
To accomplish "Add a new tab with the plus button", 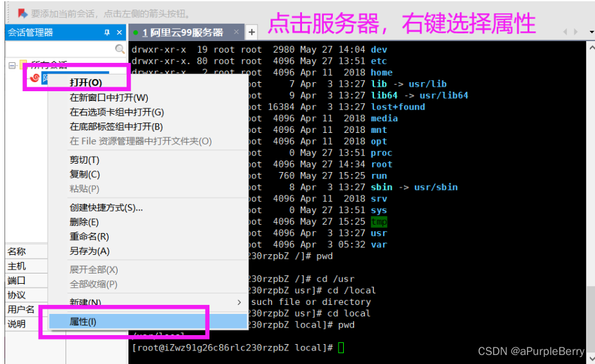I will coord(252,33).
